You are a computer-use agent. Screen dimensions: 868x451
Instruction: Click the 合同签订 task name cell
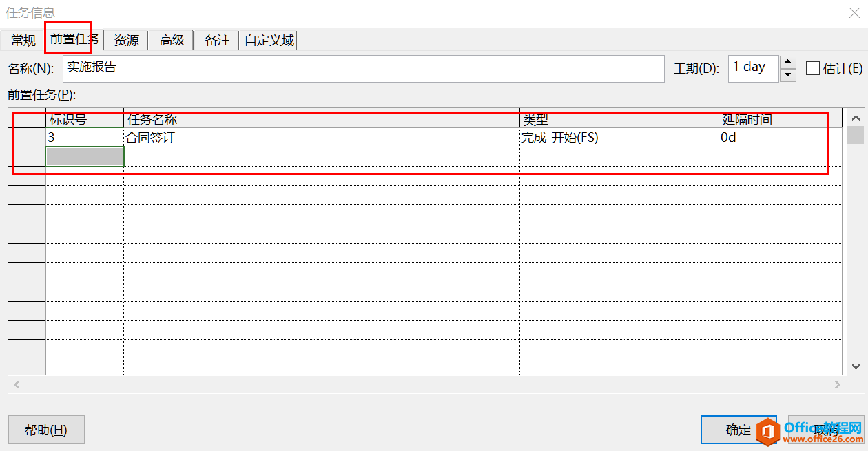[x=321, y=138]
